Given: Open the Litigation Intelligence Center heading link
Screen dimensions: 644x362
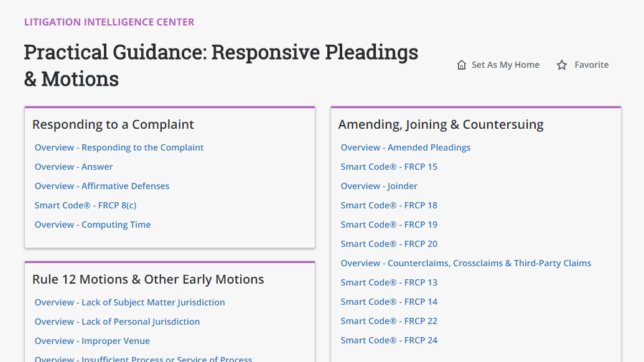Looking at the screenshot, I should coord(110,22).
